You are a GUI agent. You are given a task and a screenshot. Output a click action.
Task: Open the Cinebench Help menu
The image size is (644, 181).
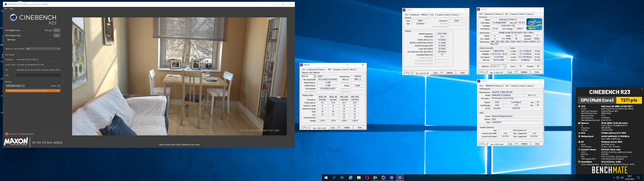[x=12, y=9]
